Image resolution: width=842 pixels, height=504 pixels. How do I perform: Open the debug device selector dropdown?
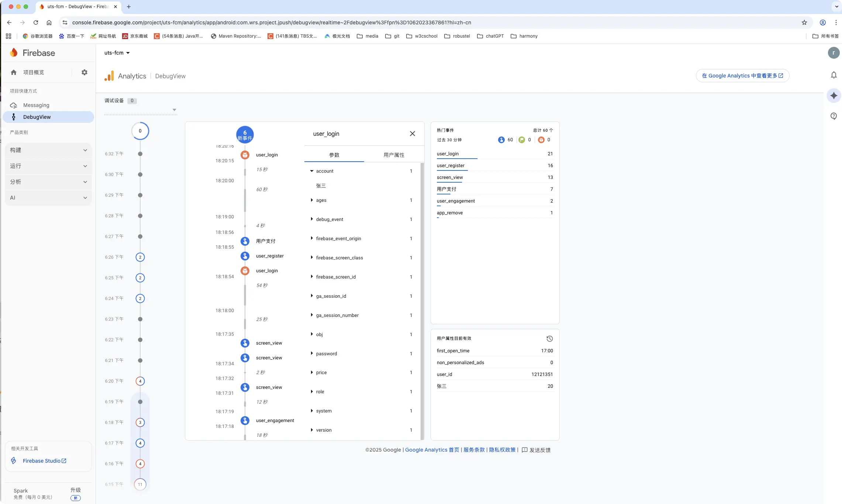[174, 110]
